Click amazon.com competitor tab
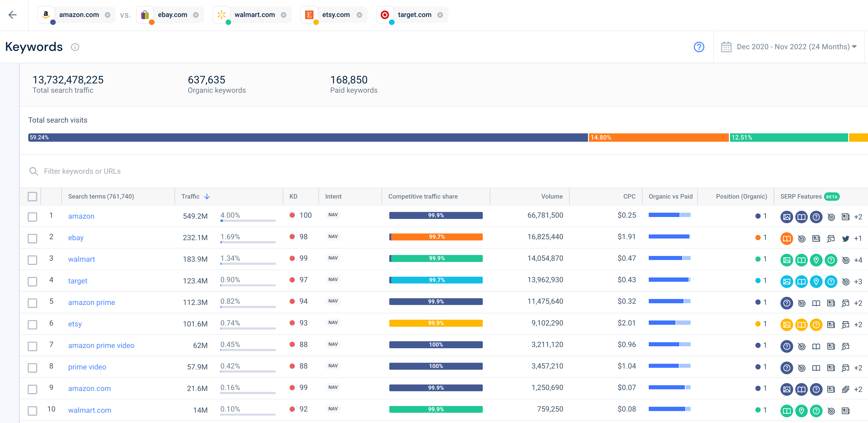This screenshot has height=423, width=868. [x=76, y=15]
